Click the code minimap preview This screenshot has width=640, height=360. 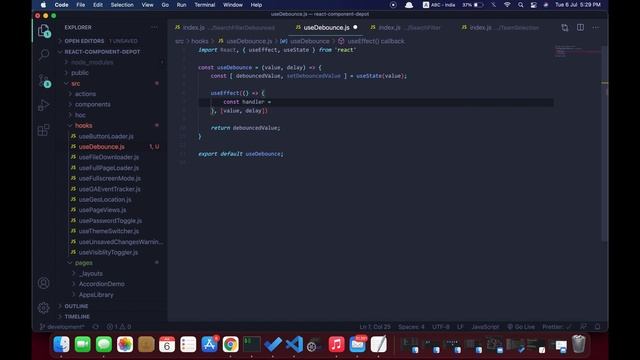(x=577, y=51)
